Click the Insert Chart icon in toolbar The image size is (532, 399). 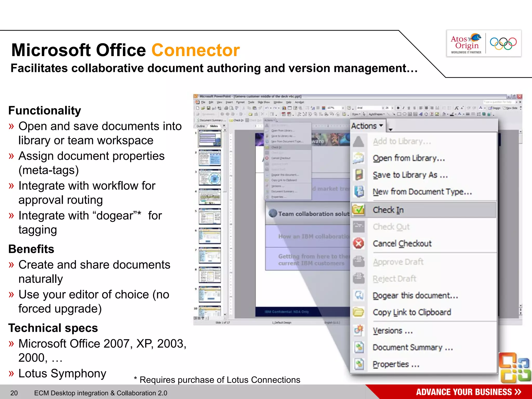pos(284,108)
